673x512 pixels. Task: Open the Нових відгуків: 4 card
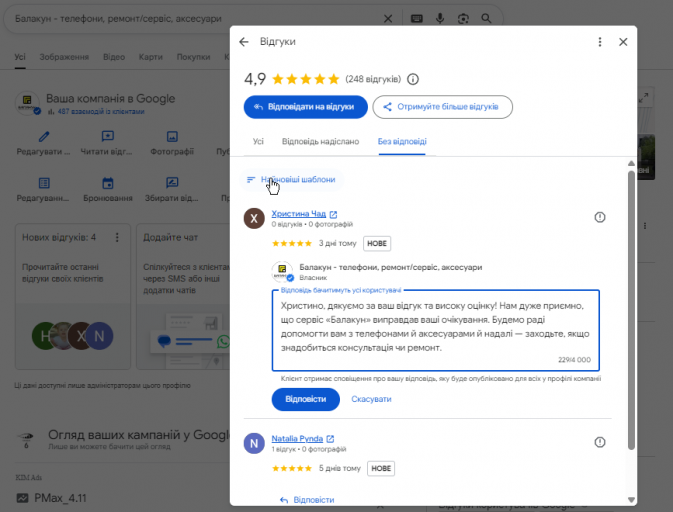73,296
